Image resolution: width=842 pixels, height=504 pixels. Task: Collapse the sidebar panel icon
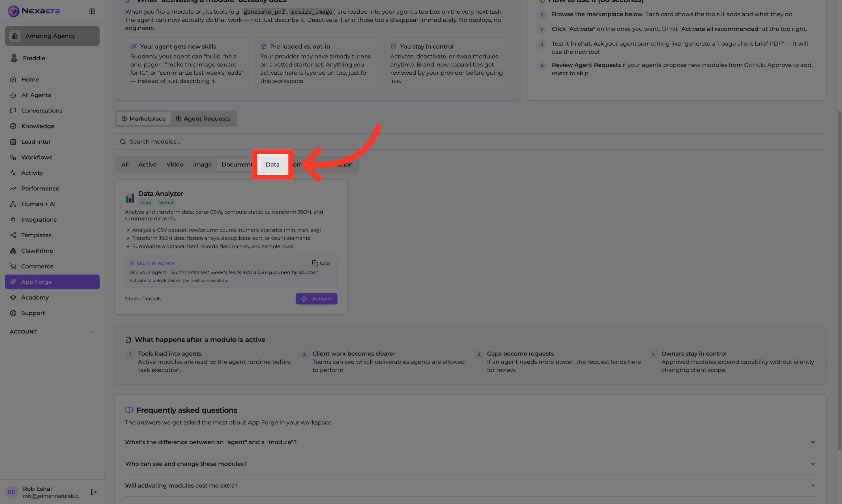pyautogui.click(x=92, y=11)
